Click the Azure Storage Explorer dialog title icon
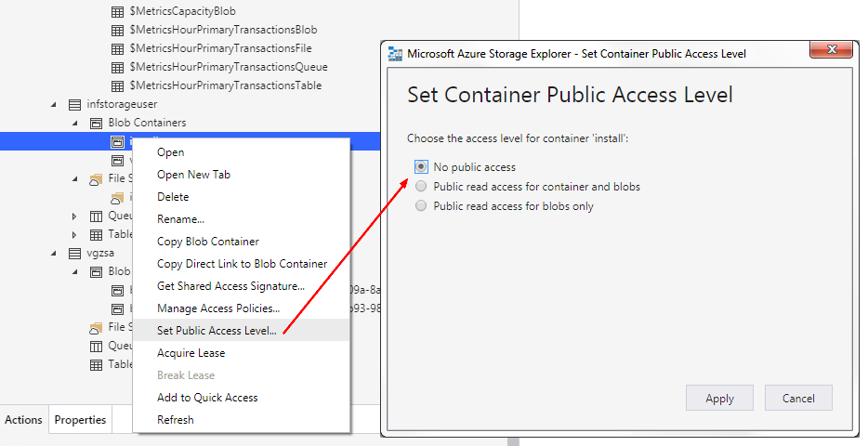 click(x=395, y=54)
